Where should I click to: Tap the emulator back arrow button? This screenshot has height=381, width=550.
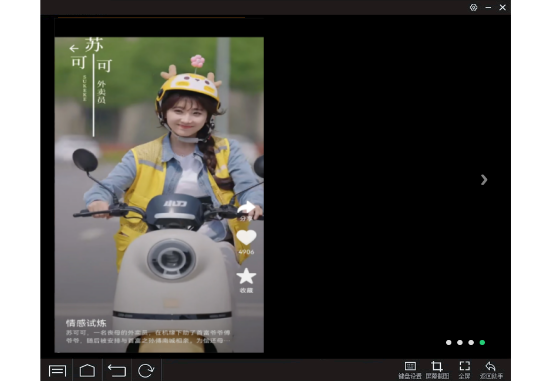click(x=117, y=370)
